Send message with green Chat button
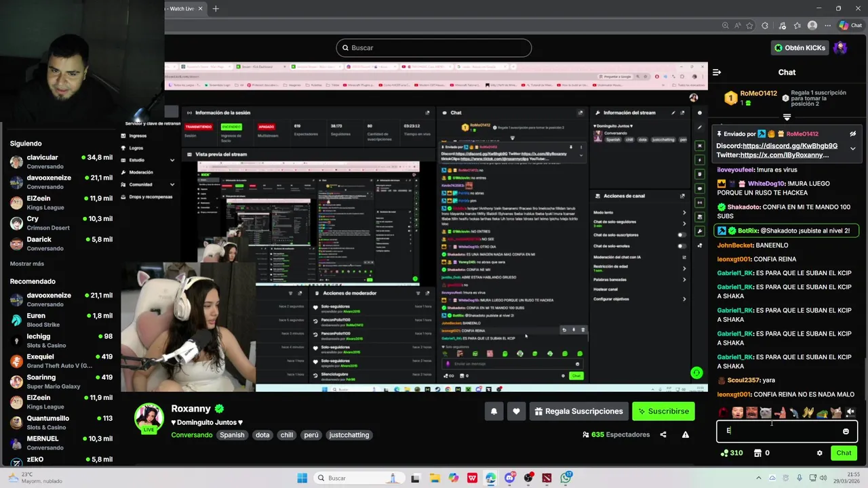The image size is (868, 488). pos(844,453)
